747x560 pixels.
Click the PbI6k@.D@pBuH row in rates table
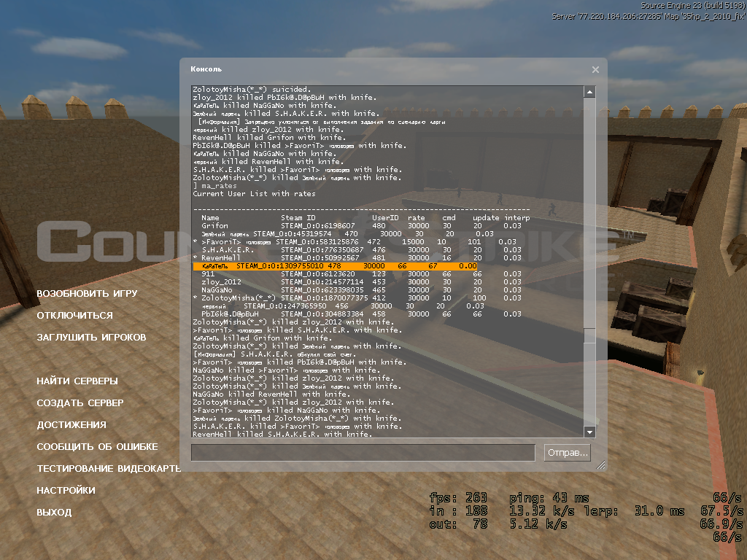tap(362, 314)
